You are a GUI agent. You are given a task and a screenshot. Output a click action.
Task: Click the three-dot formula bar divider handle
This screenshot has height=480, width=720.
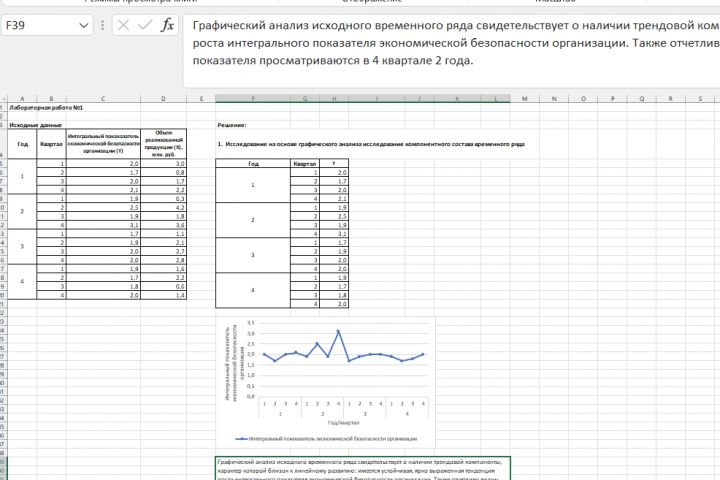(102, 25)
